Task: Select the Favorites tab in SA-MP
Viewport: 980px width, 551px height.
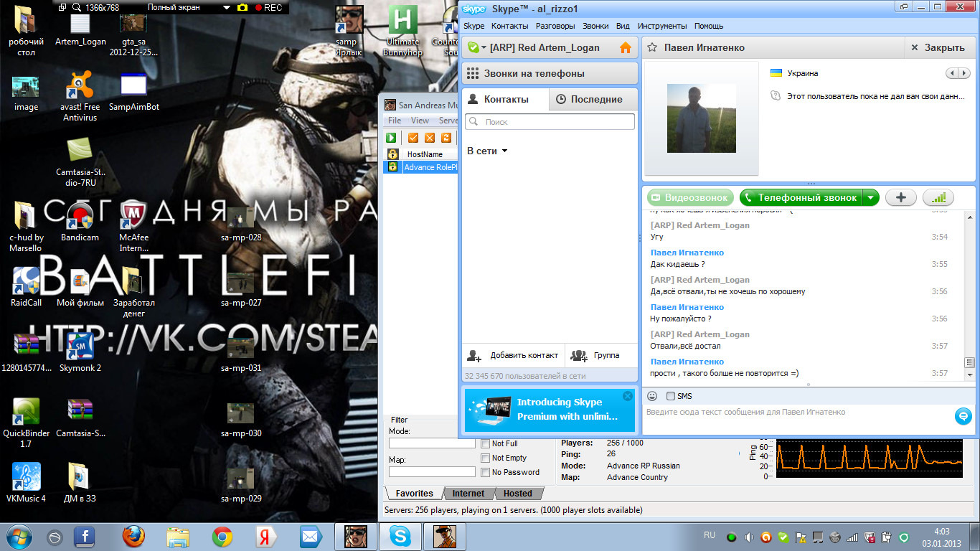Action: point(414,494)
